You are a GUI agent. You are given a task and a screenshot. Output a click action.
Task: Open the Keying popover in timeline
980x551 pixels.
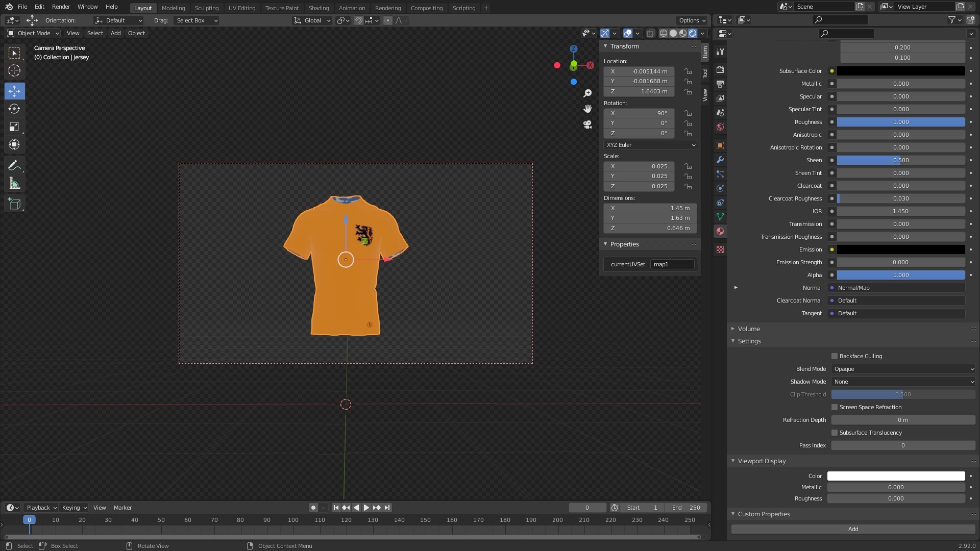click(x=75, y=508)
